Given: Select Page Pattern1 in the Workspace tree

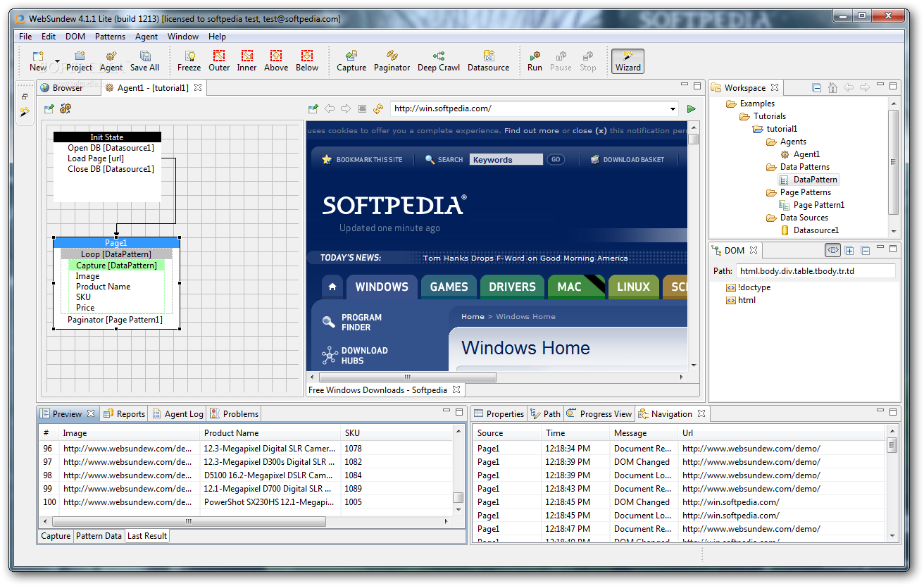Looking at the screenshot, I should point(818,205).
